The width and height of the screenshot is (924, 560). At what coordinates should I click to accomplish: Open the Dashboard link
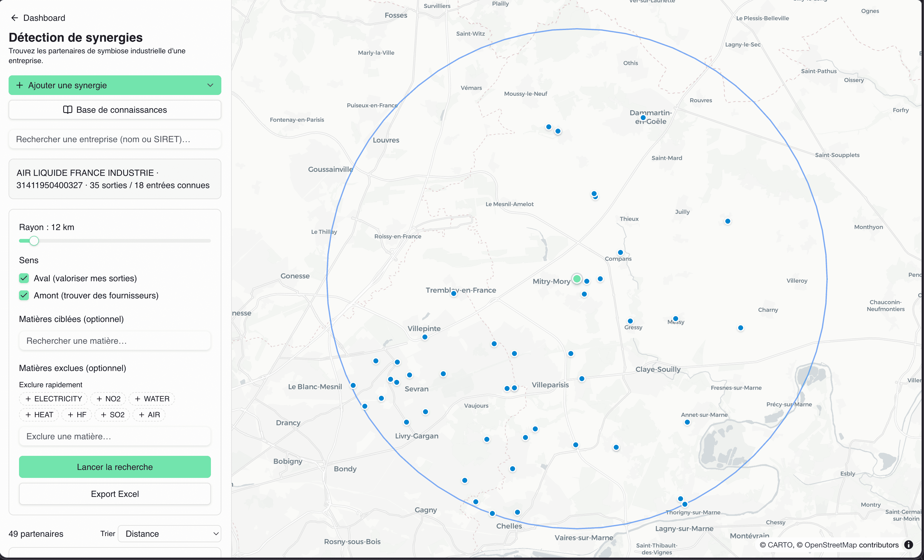tap(44, 18)
